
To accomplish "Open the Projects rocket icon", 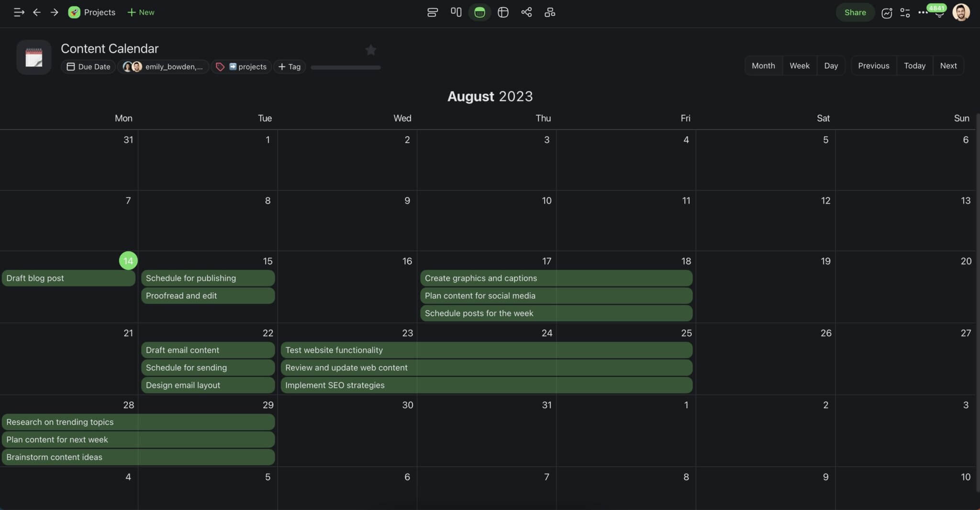I will click(x=74, y=12).
